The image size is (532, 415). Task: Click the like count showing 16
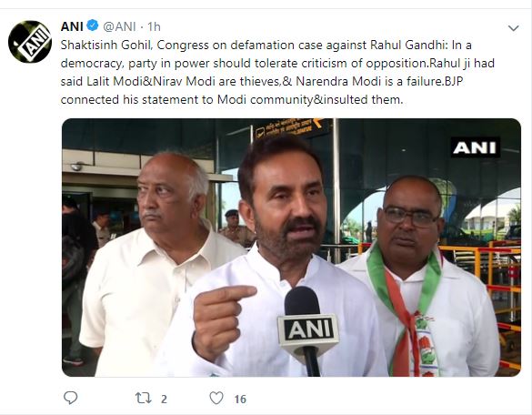pyautogui.click(x=240, y=399)
